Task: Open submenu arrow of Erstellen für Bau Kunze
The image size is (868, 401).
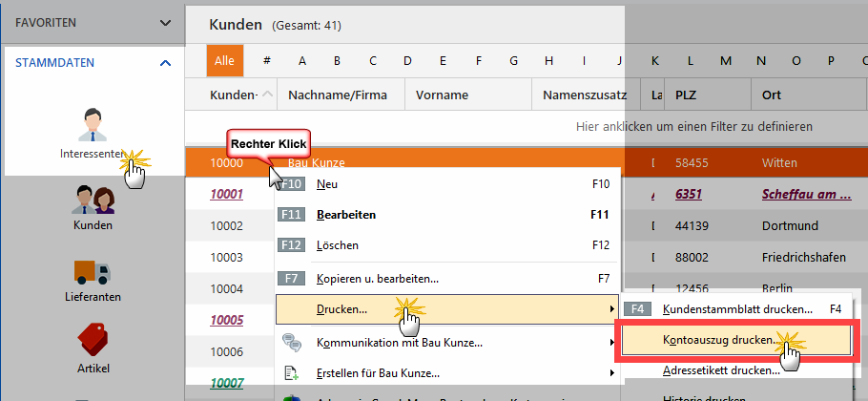Action: (611, 372)
